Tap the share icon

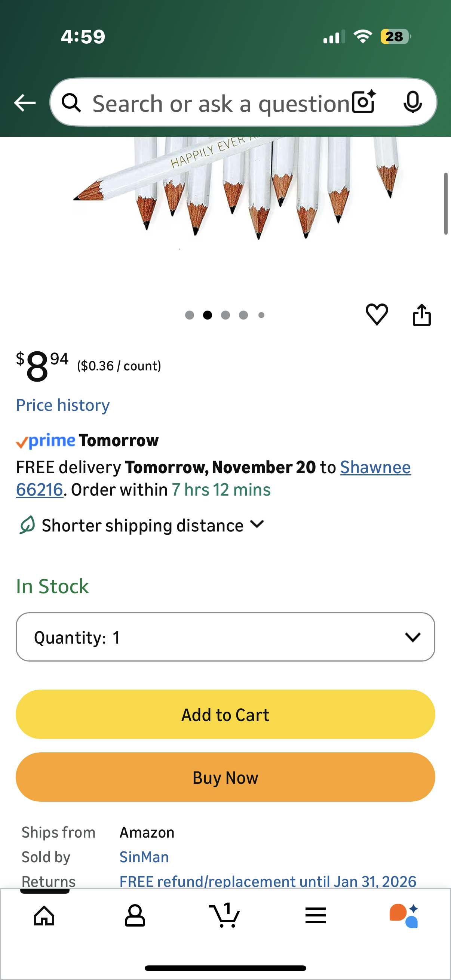[421, 315]
